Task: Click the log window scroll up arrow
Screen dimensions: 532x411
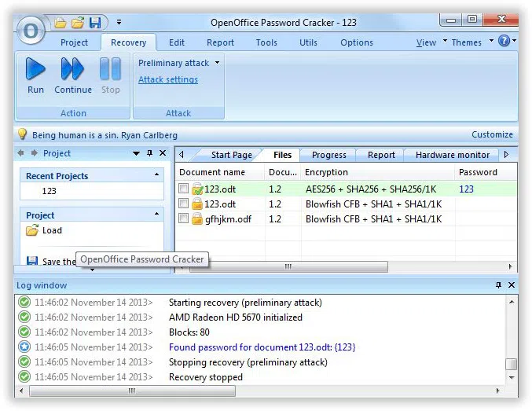Action: click(x=512, y=302)
